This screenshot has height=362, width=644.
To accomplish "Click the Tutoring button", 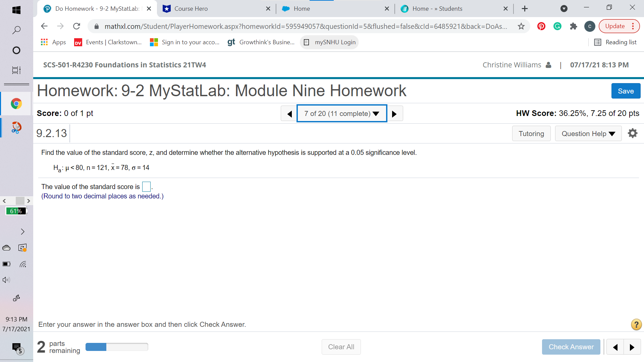I will coord(531,133).
